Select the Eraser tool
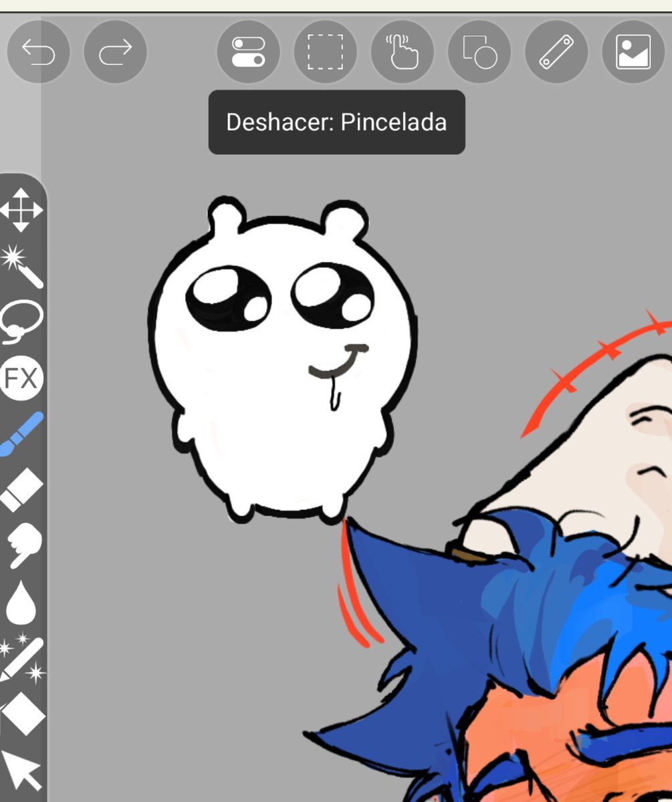 21,491
